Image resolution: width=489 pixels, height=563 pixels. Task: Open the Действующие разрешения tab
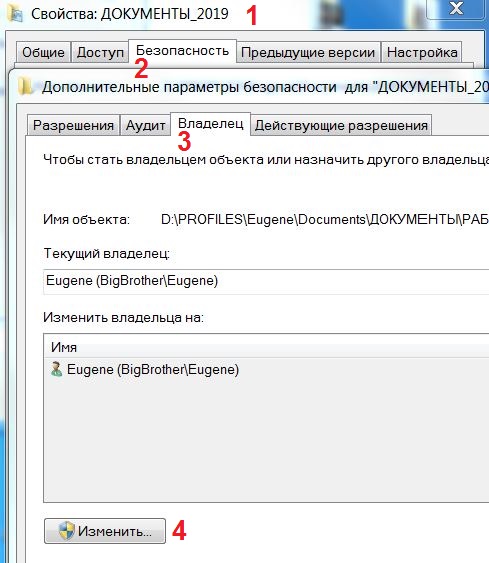tap(341, 125)
